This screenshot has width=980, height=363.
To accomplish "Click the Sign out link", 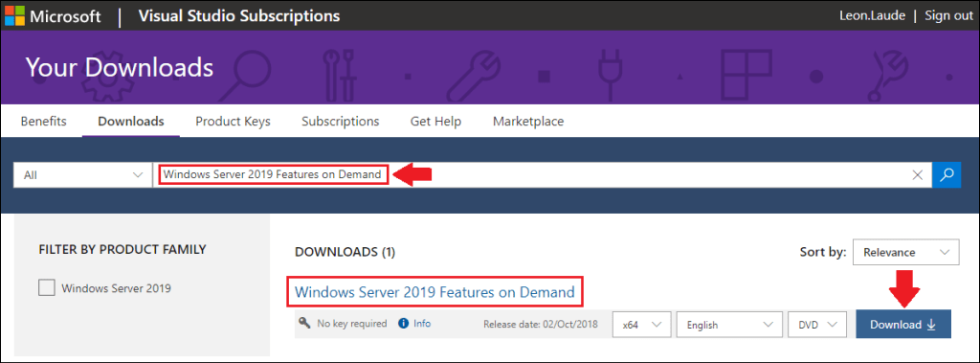I will coord(948,15).
